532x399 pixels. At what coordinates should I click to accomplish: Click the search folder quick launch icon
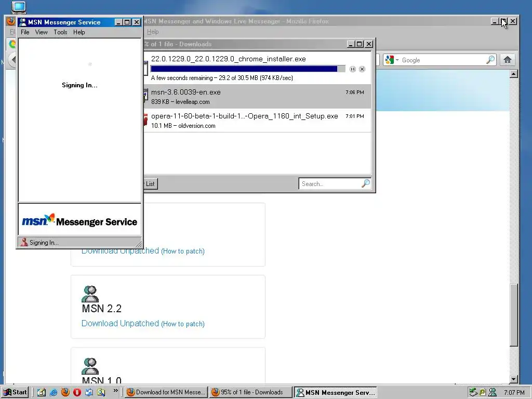[x=101, y=392]
